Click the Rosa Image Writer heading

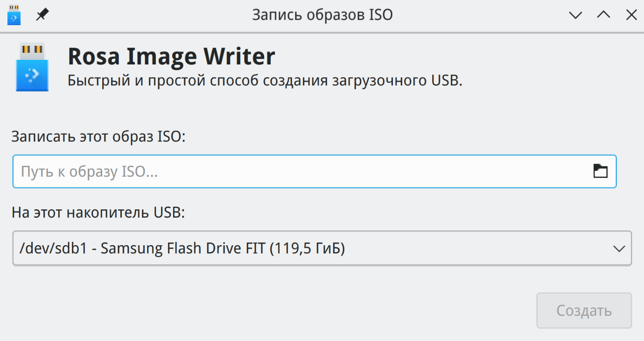(171, 57)
